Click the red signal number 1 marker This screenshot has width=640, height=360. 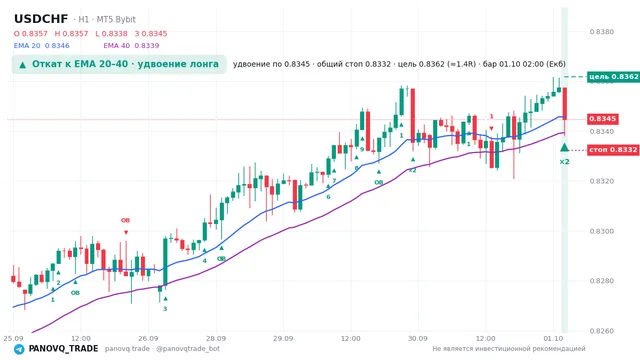click(491, 117)
